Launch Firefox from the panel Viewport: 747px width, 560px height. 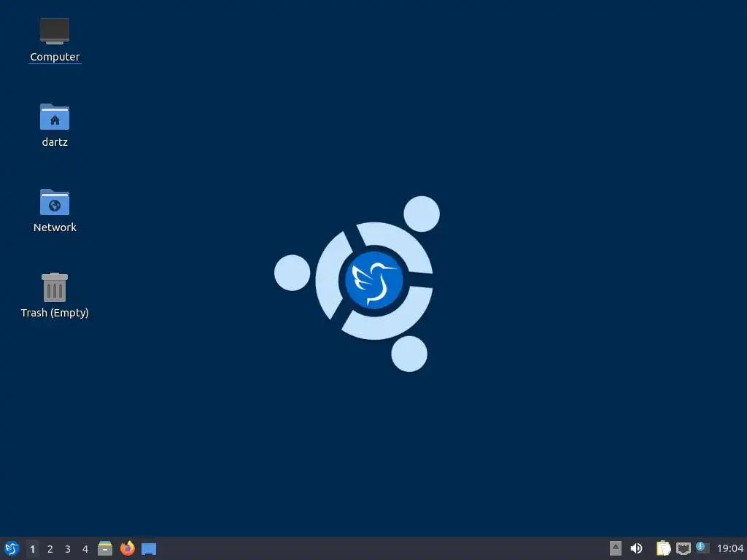click(127, 548)
